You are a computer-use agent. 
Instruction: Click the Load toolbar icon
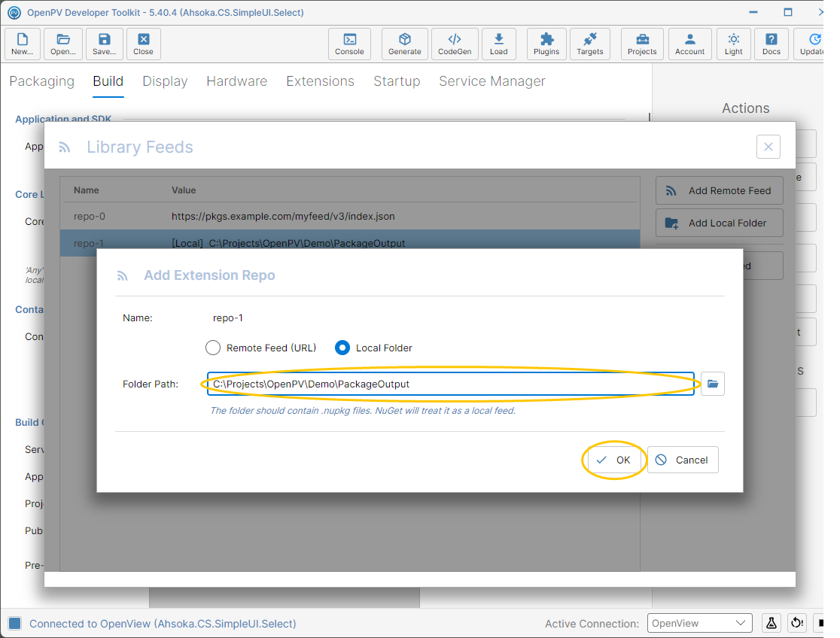pyautogui.click(x=498, y=44)
